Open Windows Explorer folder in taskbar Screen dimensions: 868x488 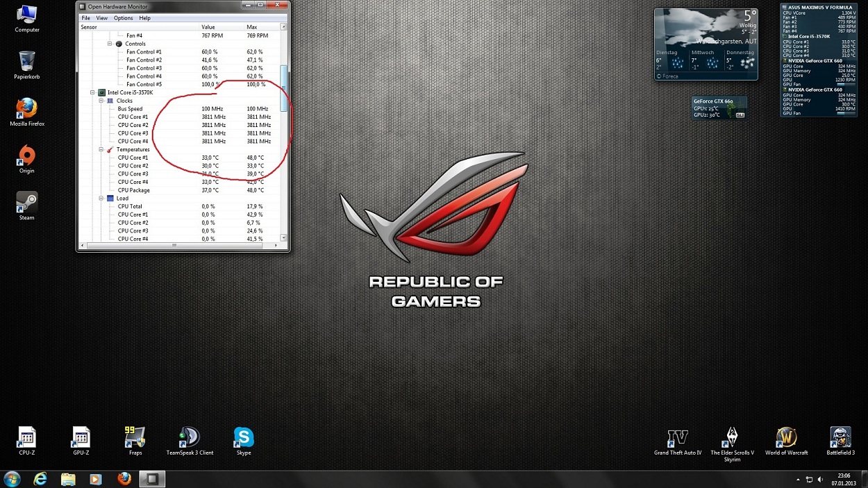tap(68, 479)
